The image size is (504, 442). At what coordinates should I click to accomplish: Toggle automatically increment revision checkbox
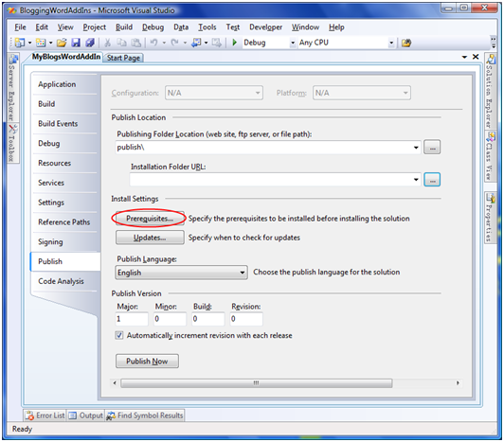click(119, 335)
